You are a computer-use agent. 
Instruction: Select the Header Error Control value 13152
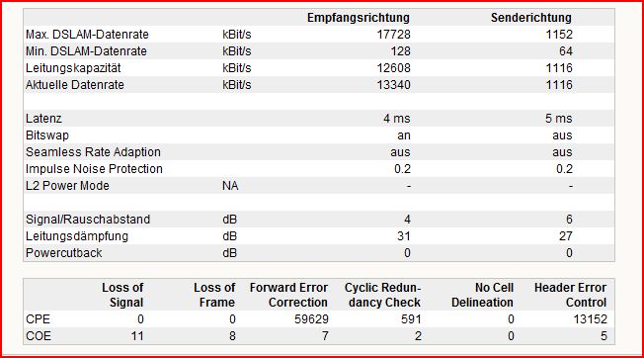(x=590, y=319)
